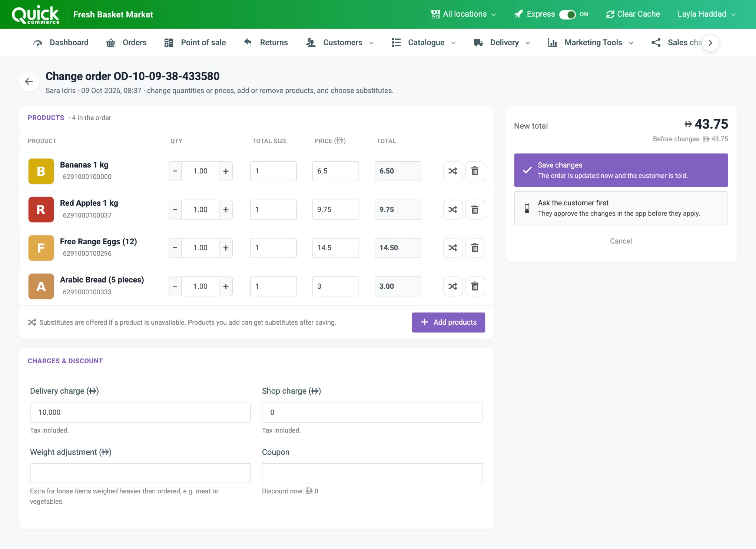
Task: Choose substitute for Red Apples 1 kg
Action: [x=452, y=209]
